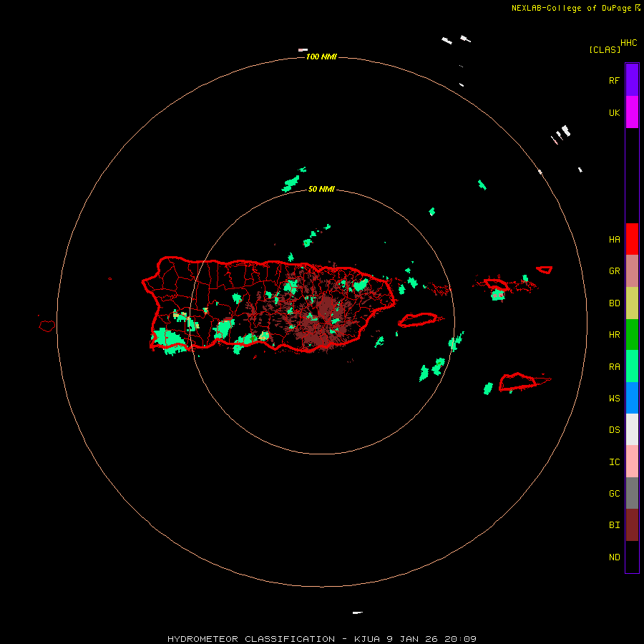This screenshot has height=644, width=644.
Task: Click the '20:09' timestamp text
Action: pyautogui.click(x=460, y=639)
